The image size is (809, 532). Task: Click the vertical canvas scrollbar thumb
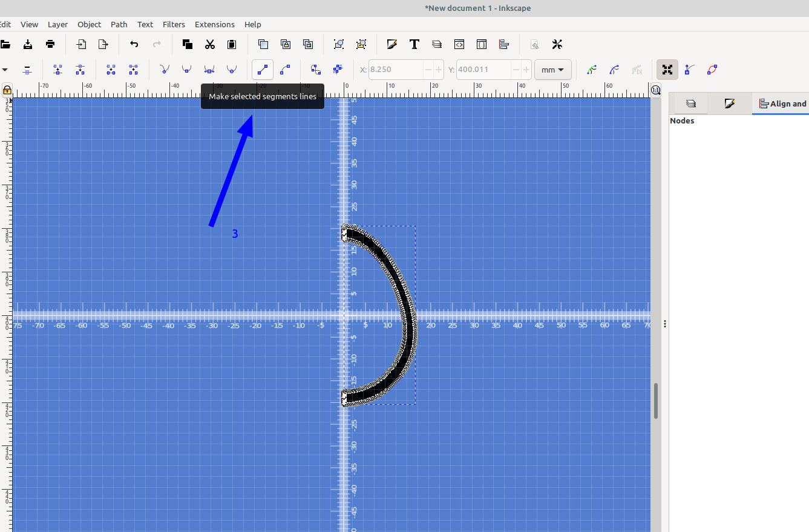(x=656, y=401)
